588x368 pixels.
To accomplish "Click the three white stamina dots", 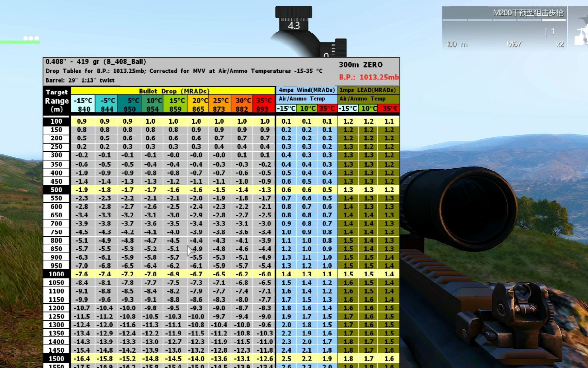I will [x=31, y=38].
